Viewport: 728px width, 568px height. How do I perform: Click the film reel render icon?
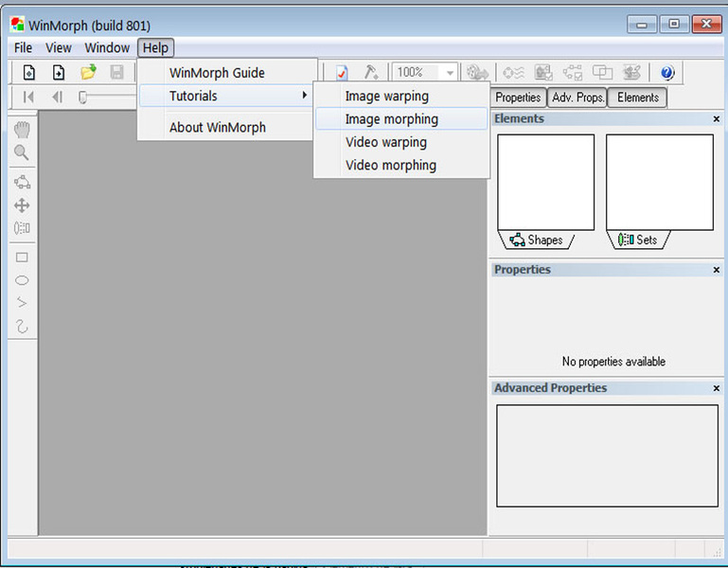[477, 73]
